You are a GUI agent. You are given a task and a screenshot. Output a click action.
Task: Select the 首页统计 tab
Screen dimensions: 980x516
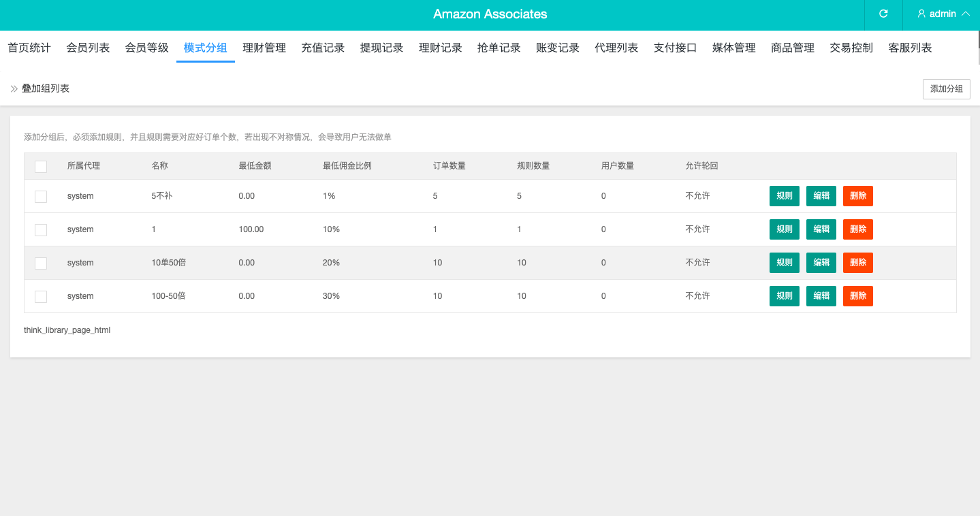coord(28,48)
